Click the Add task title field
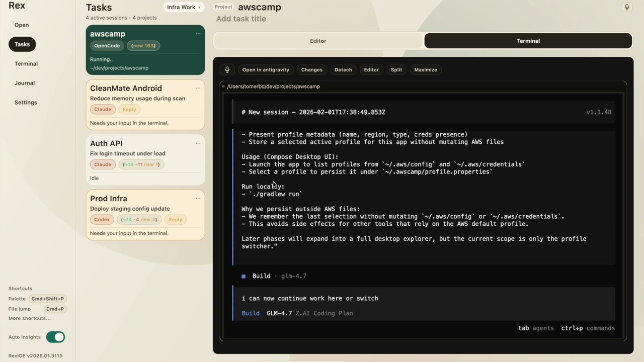 (241, 19)
